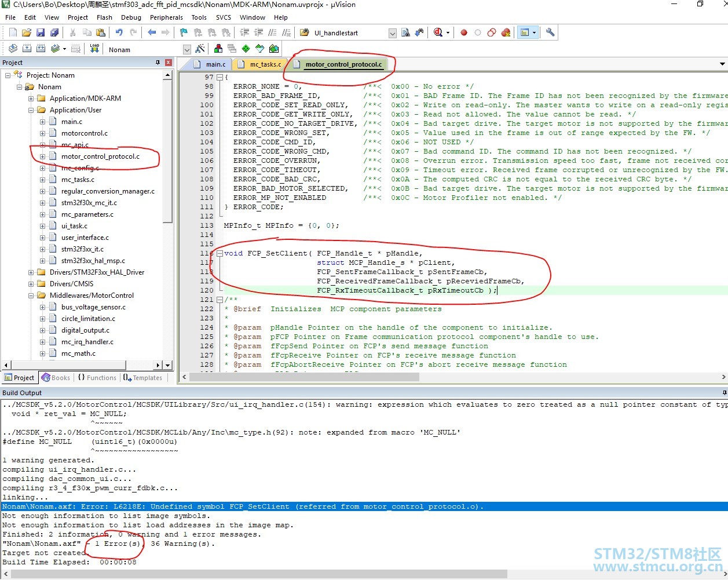This screenshot has height=580, width=728.
Task: Insert a bookmark with the flag icon
Action: click(x=184, y=32)
